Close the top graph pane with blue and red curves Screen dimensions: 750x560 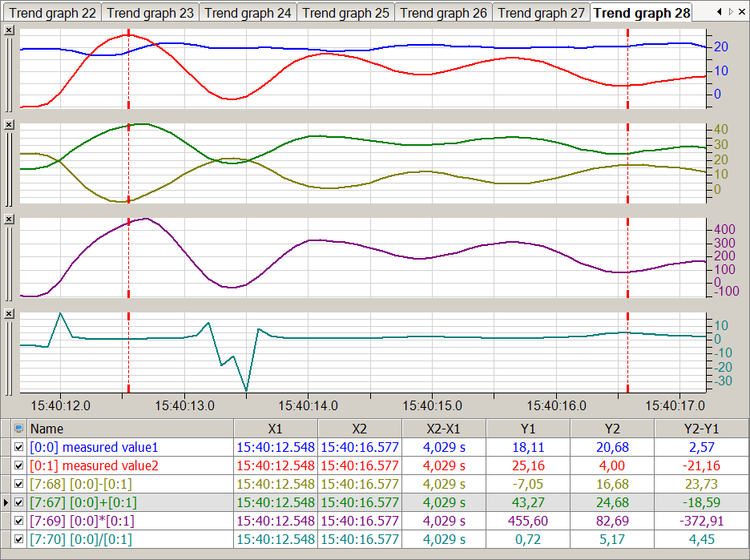[x=9, y=30]
